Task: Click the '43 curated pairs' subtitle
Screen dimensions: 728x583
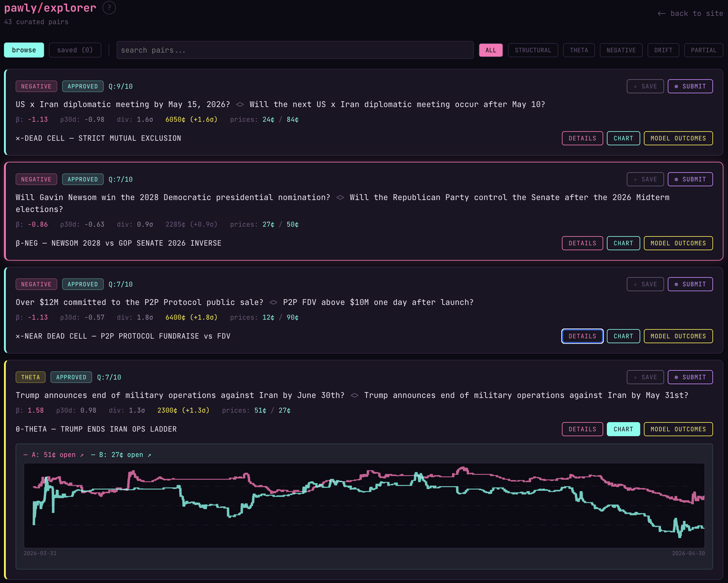Action: tap(36, 22)
